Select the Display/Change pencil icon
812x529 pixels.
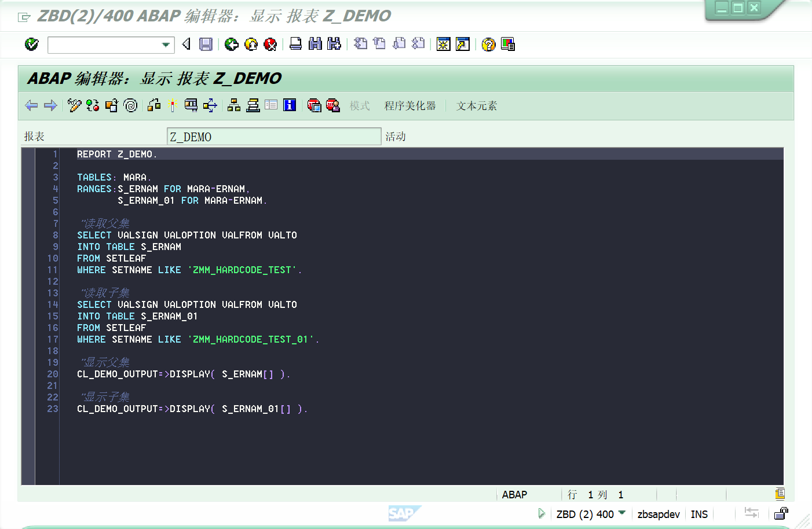(x=74, y=105)
